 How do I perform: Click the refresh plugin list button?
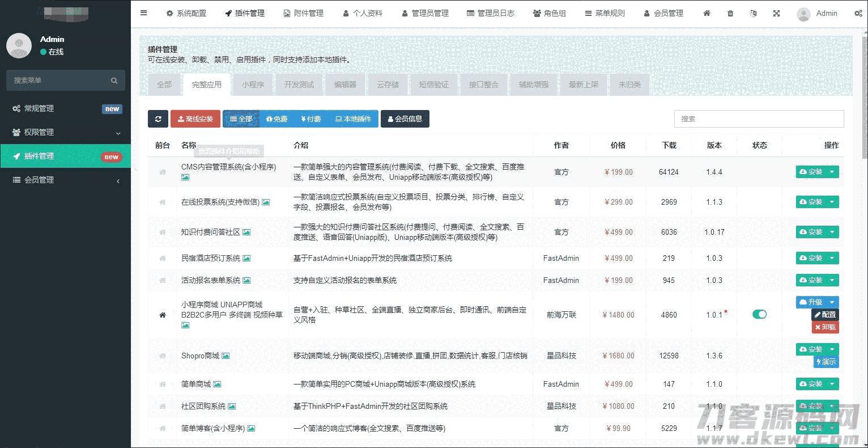(x=158, y=119)
